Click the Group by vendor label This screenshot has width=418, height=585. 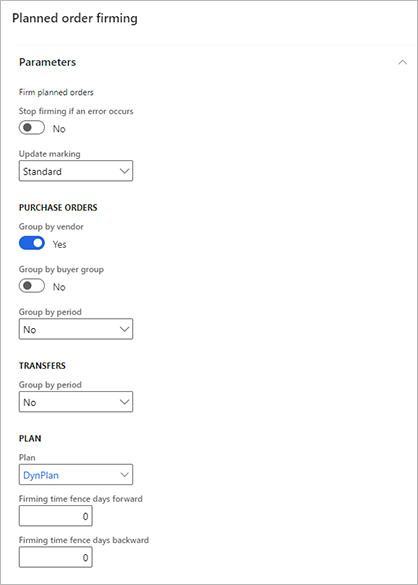point(51,227)
